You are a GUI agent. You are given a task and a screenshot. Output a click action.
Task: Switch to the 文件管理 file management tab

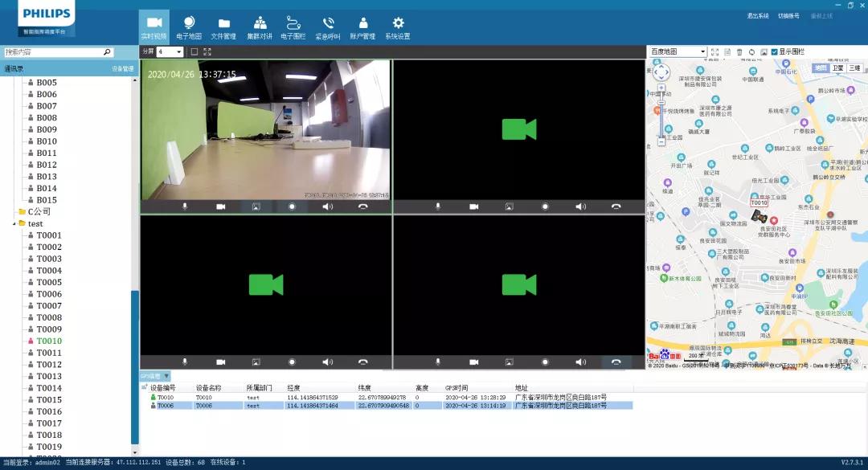pos(223,27)
